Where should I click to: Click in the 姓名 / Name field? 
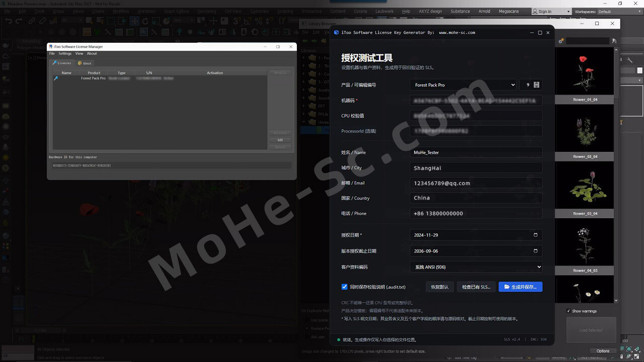point(476,152)
